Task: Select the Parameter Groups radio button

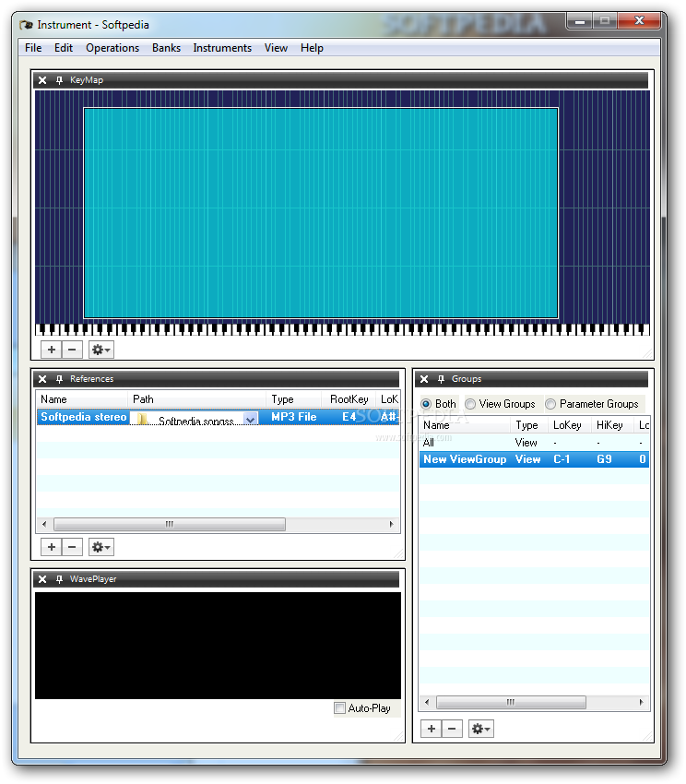Action: pos(550,404)
